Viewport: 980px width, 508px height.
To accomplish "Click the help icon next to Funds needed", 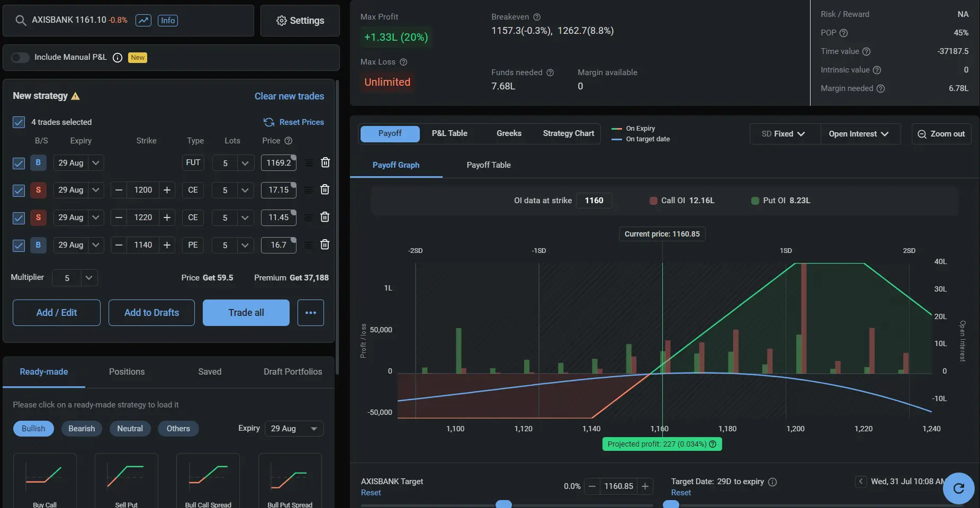I will coord(550,72).
